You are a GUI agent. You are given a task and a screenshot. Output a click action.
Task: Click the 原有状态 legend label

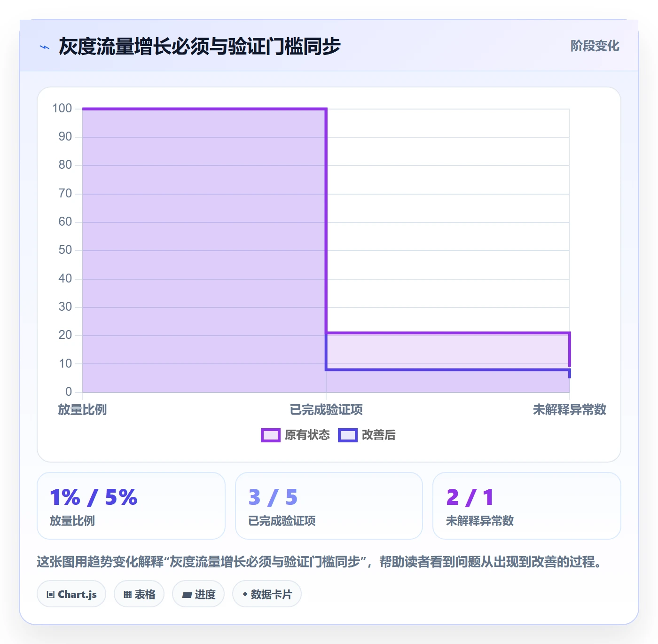tap(307, 435)
